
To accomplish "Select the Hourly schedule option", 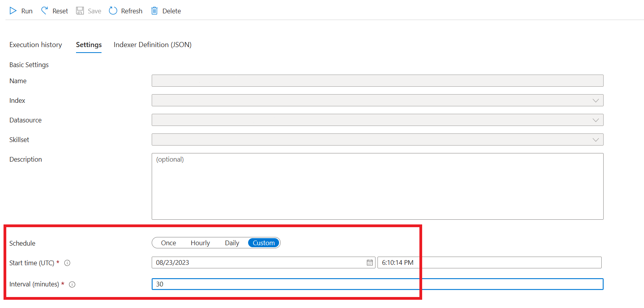I will pos(200,243).
